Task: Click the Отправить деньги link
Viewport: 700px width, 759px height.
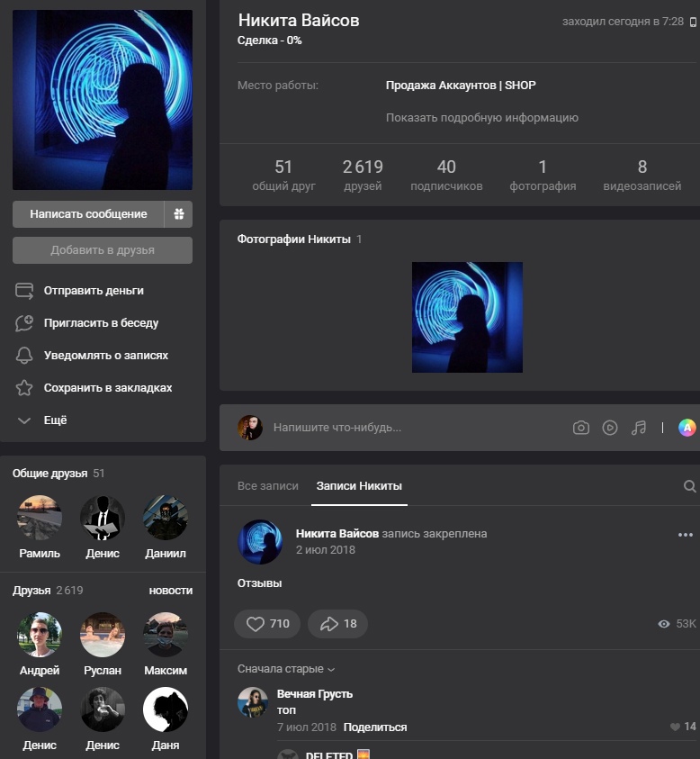Action: (x=93, y=291)
